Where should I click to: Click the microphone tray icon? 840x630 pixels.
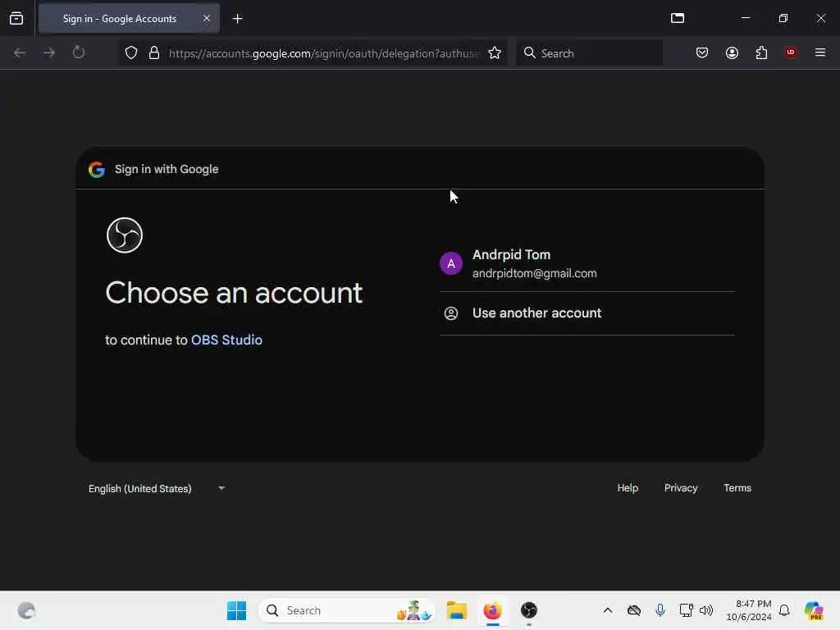click(660, 610)
